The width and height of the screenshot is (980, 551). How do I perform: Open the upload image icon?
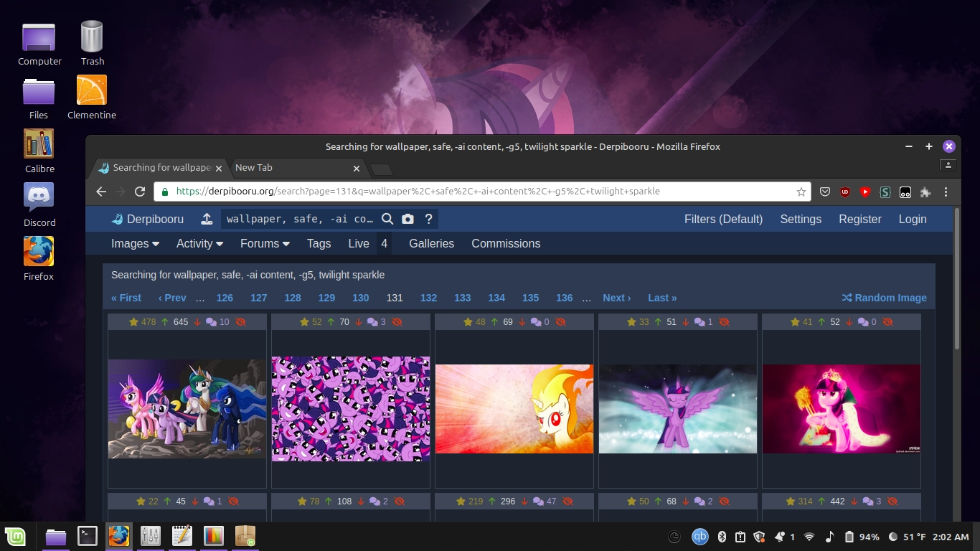(x=207, y=219)
